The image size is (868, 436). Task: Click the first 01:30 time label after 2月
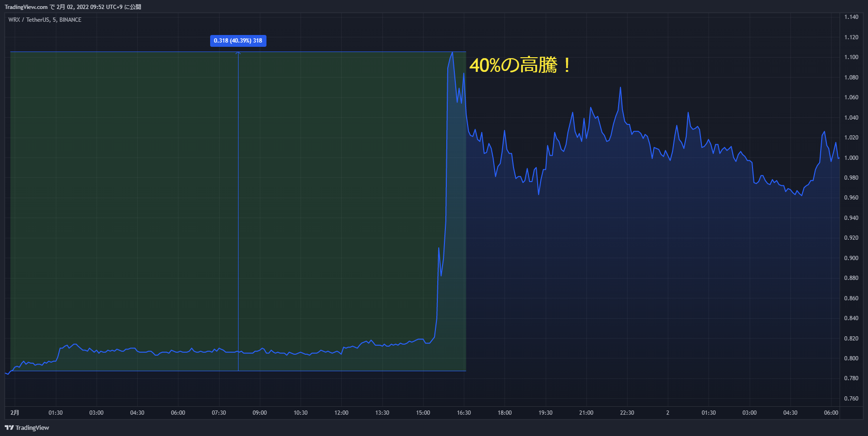[55, 413]
